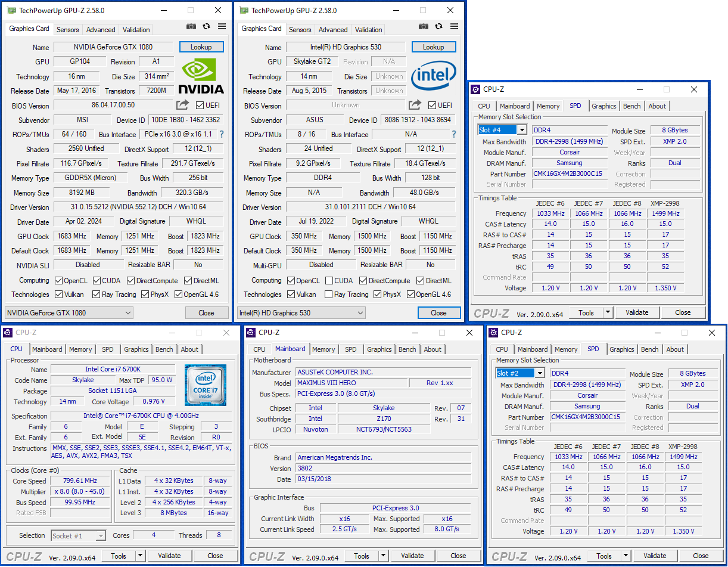Open the hamburger menu in NVIDIA GPU-Z window

pos(222,26)
